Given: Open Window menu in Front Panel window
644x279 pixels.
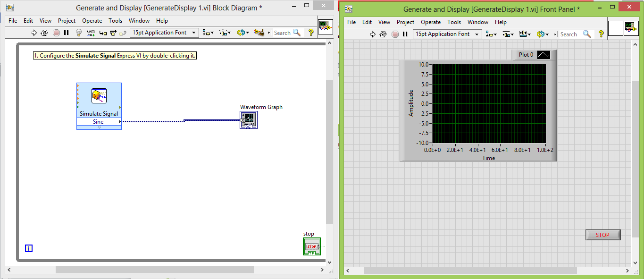Looking at the screenshot, I should 478,22.
